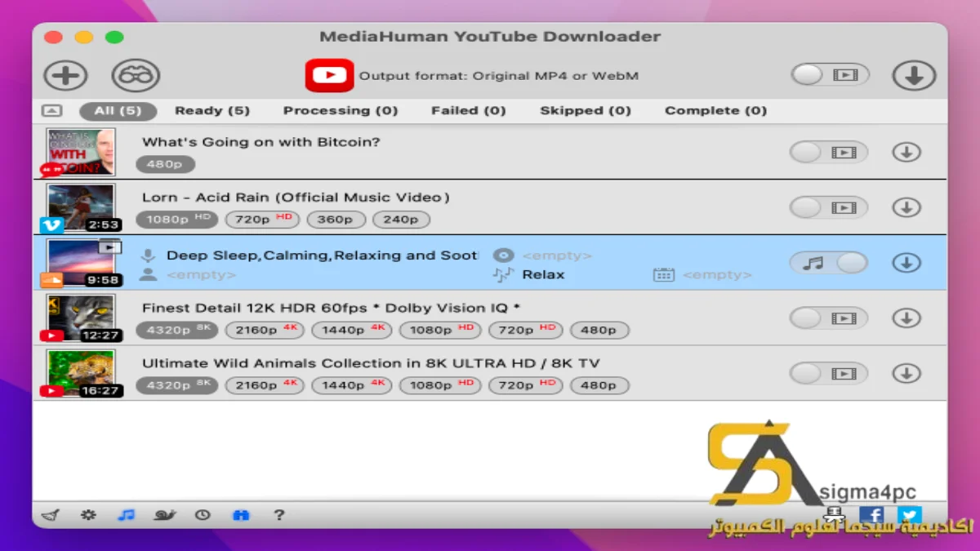The height and width of the screenshot is (551, 980).
Task: Select 1080p HD for Finest Detail video
Action: [x=440, y=331]
